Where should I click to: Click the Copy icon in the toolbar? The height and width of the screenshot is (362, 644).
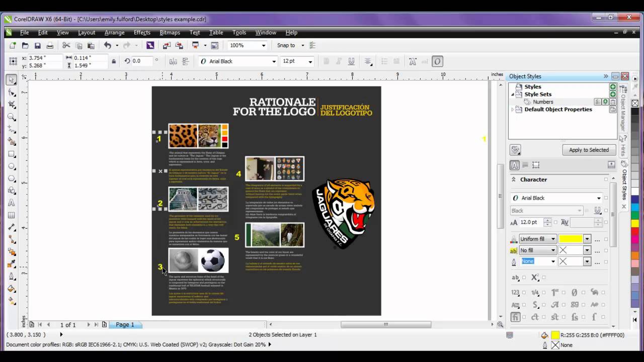[x=79, y=45]
